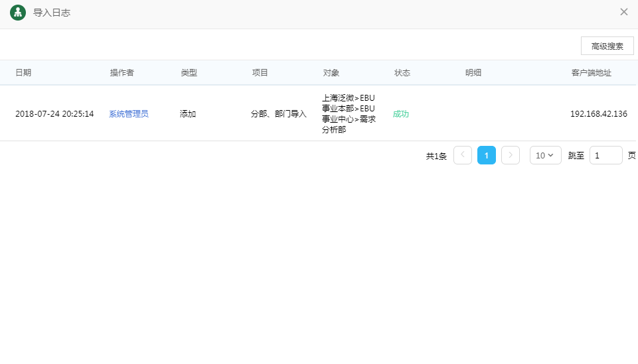The width and height of the screenshot is (638, 364).
Task: Go to the next page arrow
Action: pyautogui.click(x=510, y=155)
